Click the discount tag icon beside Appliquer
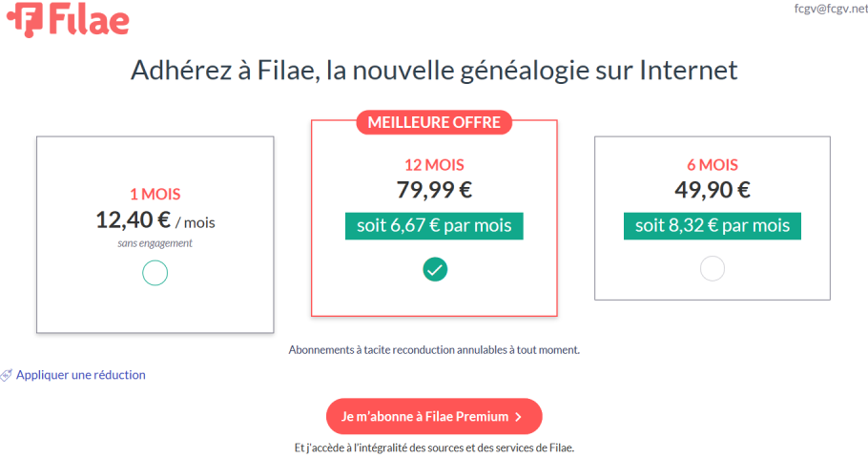868x458 pixels. [6, 376]
